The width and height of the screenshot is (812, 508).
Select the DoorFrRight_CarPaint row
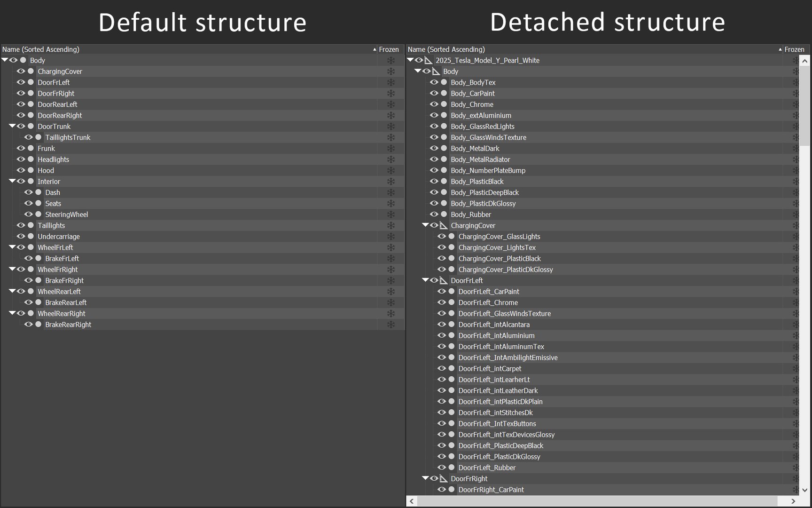pos(603,490)
